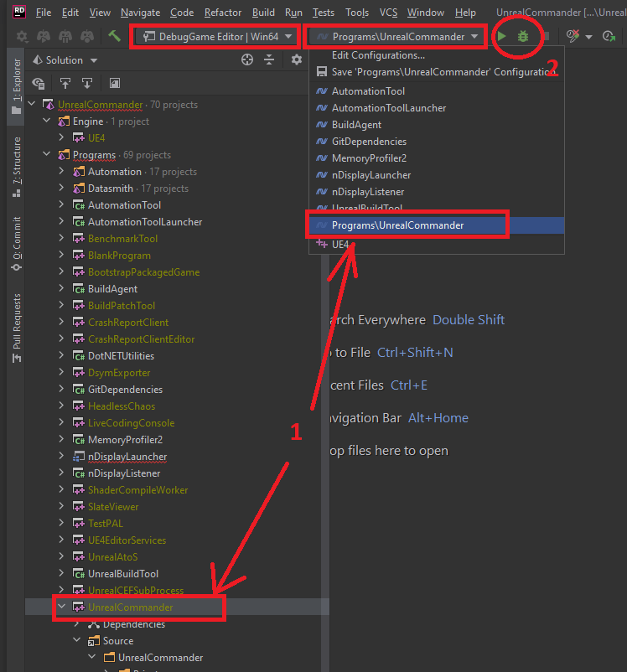Click the Locate in Solution crosshair icon
The width and height of the screenshot is (627, 672).
247,59
